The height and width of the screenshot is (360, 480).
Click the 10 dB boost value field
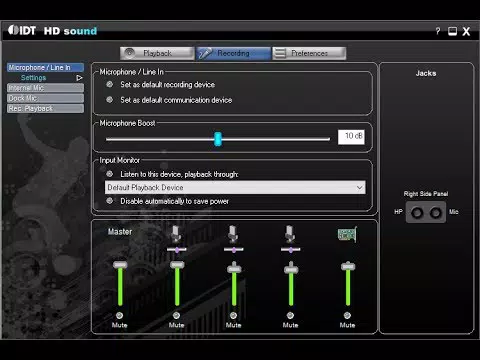click(351, 137)
